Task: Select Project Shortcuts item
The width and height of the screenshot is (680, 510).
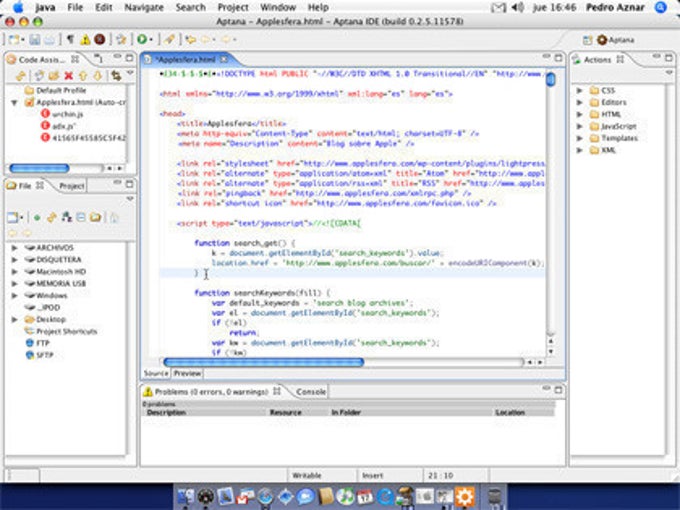Action: pyautogui.click(x=61, y=331)
